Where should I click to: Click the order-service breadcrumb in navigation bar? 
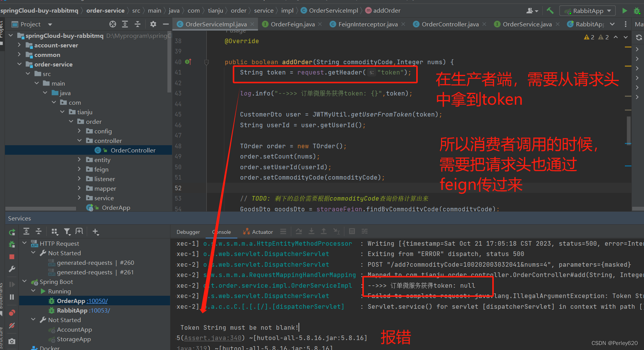[105, 11]
